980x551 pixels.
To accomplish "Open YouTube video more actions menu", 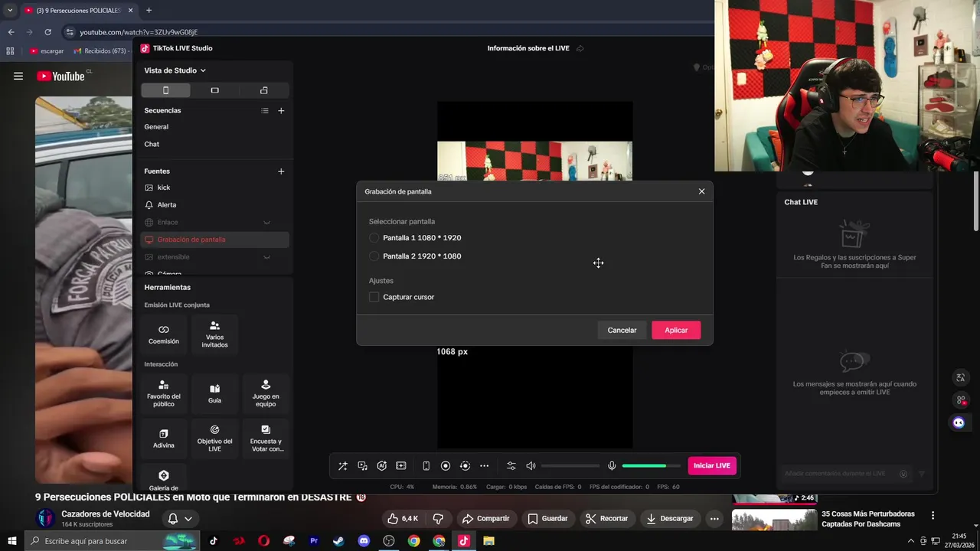I will (714, 518).
